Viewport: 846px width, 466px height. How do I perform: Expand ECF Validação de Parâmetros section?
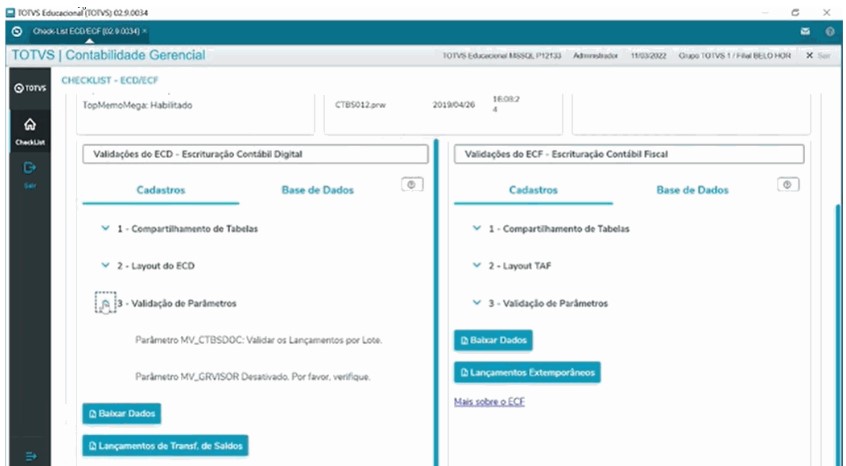pyautogui.click(x=476, y=303)
